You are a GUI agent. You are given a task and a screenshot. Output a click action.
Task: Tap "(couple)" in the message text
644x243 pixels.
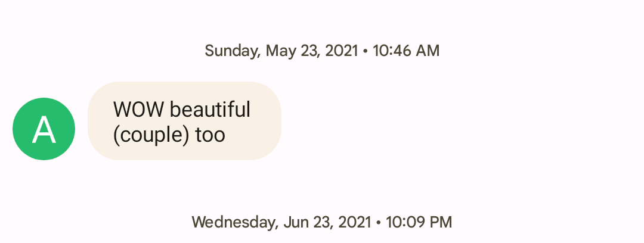[x=151, y=135]
